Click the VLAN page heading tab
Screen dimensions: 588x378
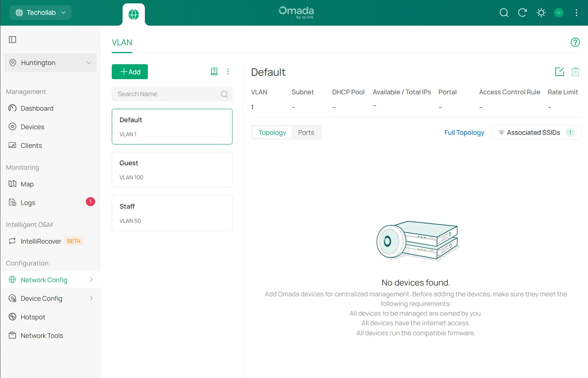click(122, 43)
